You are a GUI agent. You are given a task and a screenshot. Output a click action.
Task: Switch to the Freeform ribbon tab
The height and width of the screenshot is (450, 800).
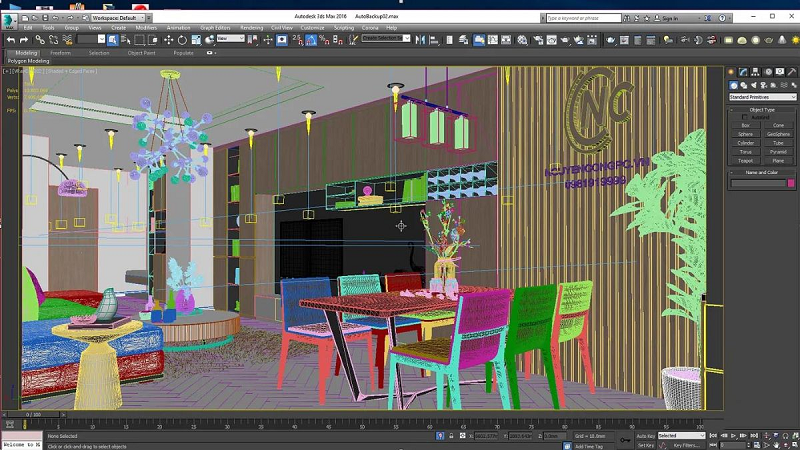(60, 53)
